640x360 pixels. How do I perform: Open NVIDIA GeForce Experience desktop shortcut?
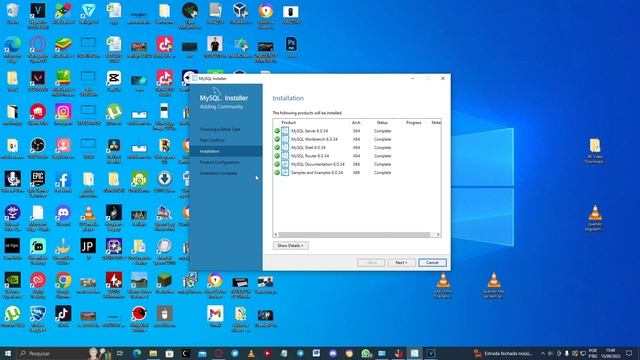13,285
